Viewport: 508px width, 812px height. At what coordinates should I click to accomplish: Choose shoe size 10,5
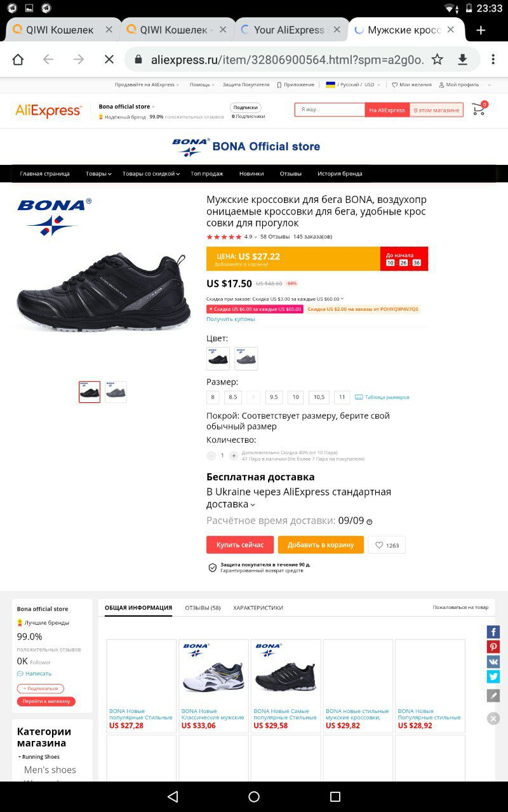[319, 397]
